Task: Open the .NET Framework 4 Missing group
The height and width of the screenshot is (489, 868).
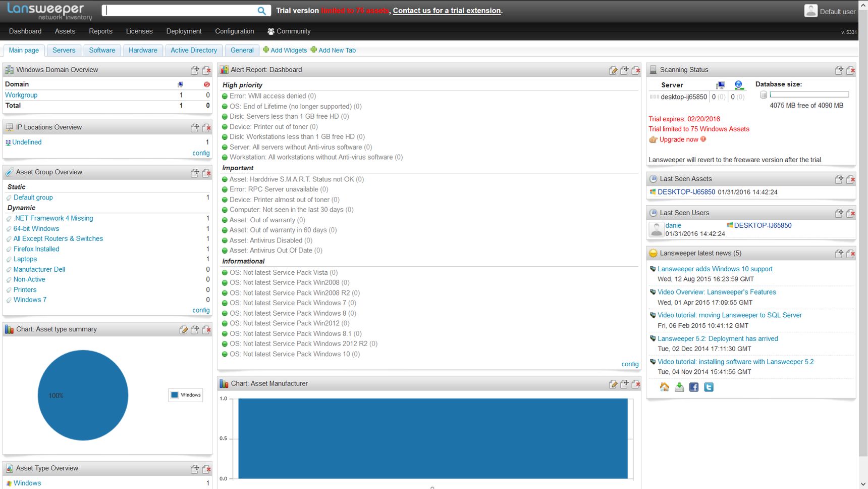Action: pos(53,218)
